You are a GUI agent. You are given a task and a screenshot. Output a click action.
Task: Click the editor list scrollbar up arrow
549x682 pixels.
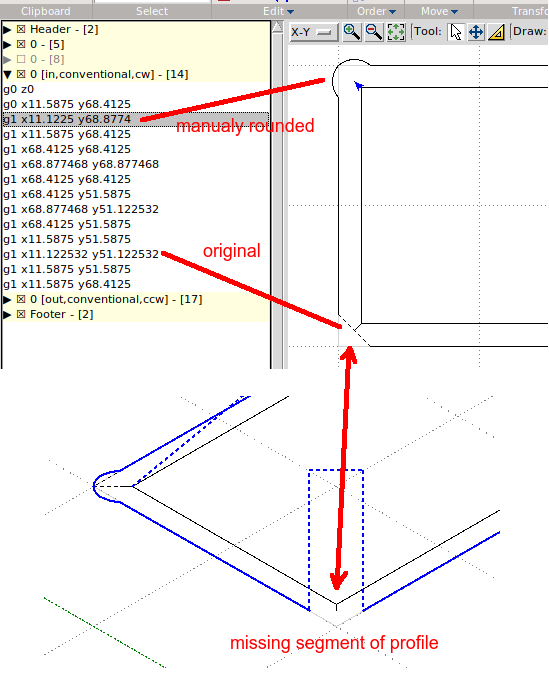[277, 27]
